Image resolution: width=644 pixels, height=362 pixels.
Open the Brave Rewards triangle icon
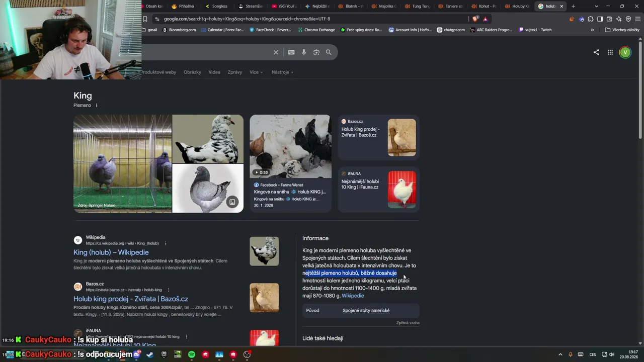[x=486, y=19]
